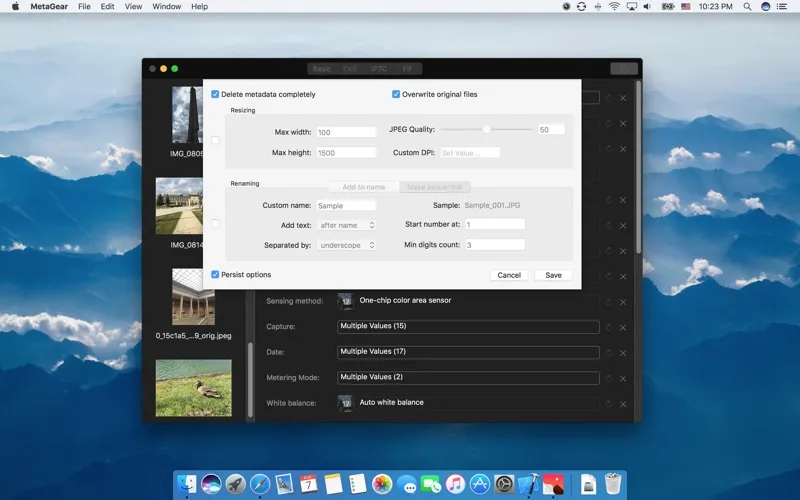Adjust the JPEG Quality slider
The height and width of the screenshot is (500, 800).
point(486,130)
